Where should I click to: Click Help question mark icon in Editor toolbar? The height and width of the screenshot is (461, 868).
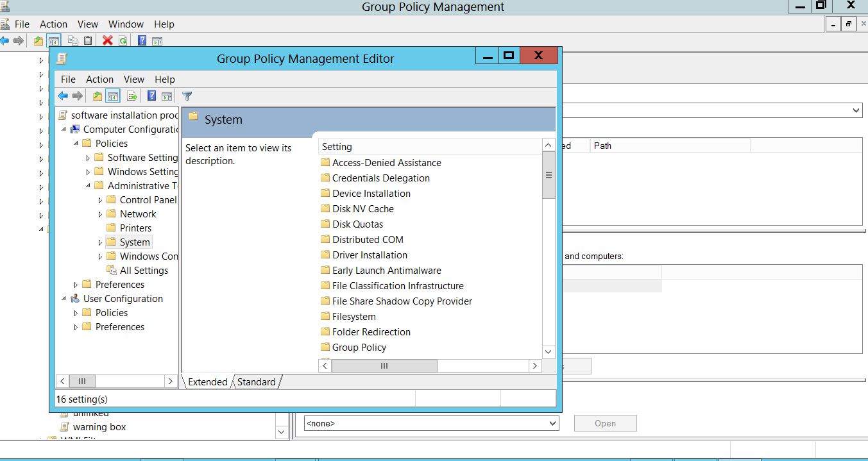[151, 96]
